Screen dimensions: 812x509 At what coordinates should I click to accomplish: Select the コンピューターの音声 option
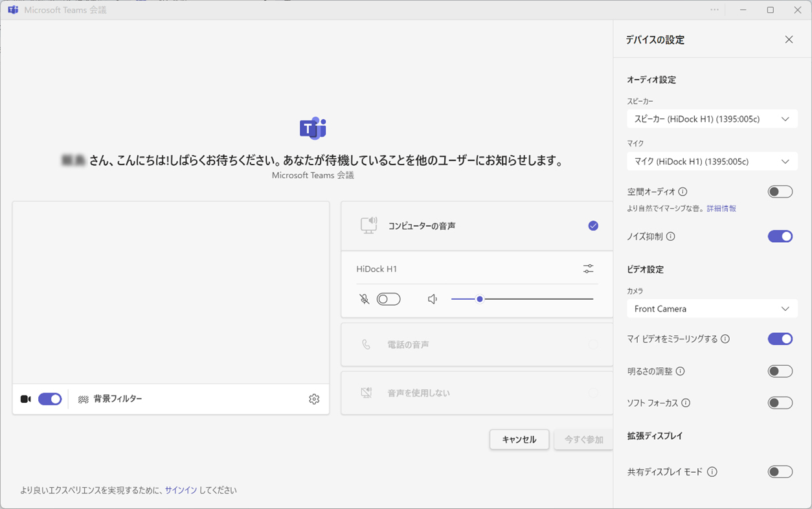point(477,226)
